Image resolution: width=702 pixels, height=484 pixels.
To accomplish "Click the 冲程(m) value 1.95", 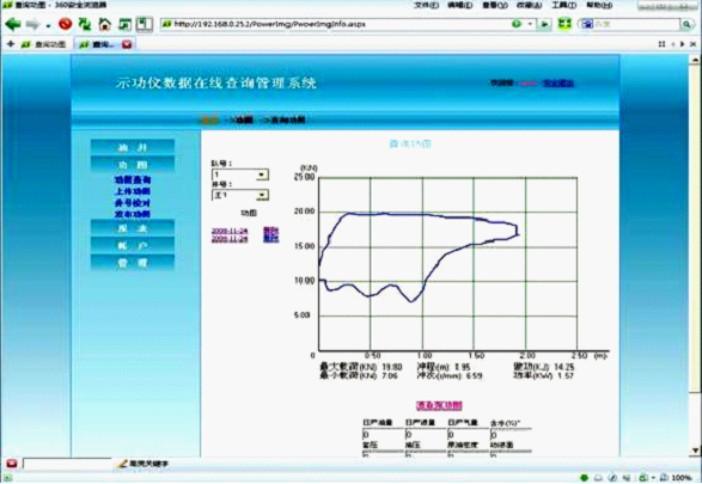I will click(462, 367).
